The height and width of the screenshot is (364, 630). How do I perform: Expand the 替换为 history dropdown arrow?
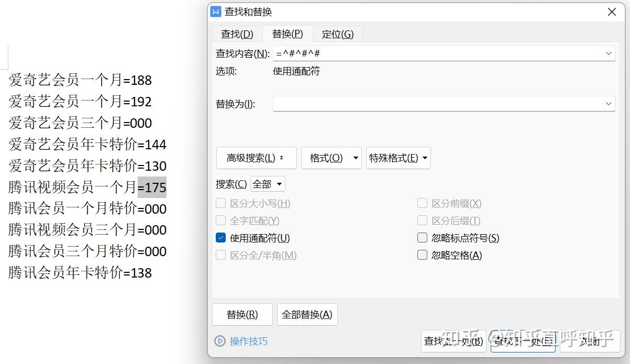pos(609,104)
